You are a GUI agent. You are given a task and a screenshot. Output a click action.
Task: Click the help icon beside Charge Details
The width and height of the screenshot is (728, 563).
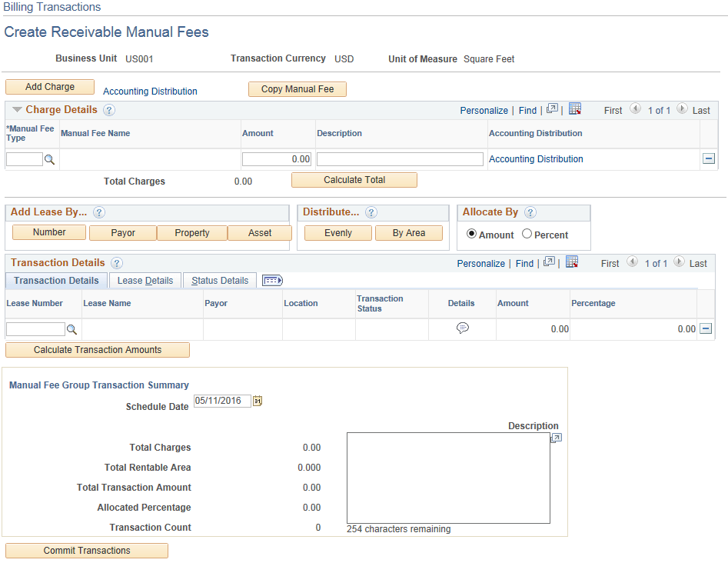pos(108,109)
